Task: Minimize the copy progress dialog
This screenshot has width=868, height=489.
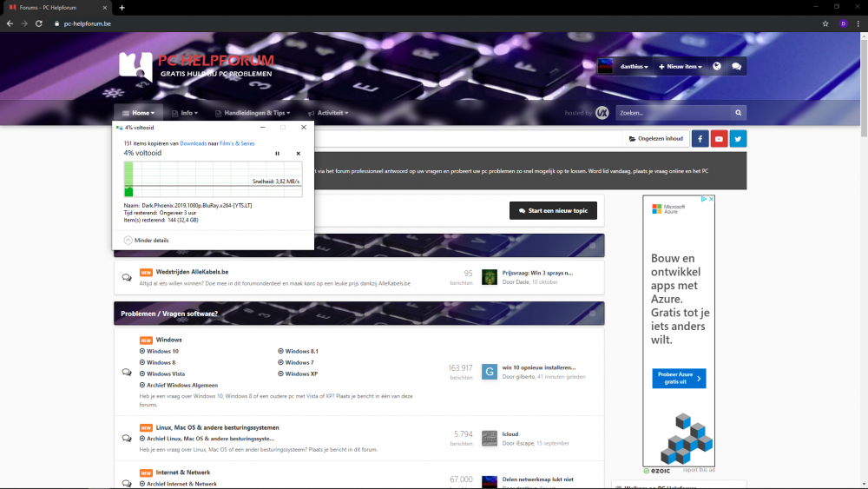Action: click(x=262, y=128)
